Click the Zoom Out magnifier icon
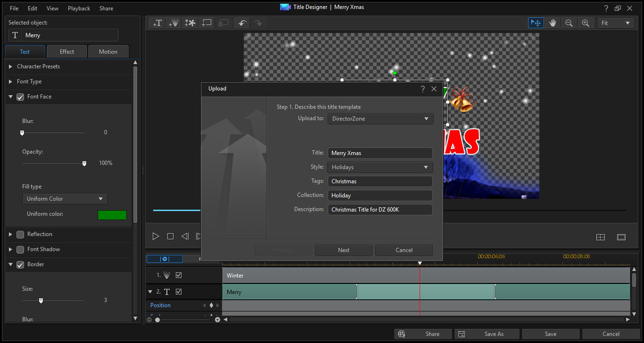Viewport: 644px width, 343px height. click(x=569, y=23)
